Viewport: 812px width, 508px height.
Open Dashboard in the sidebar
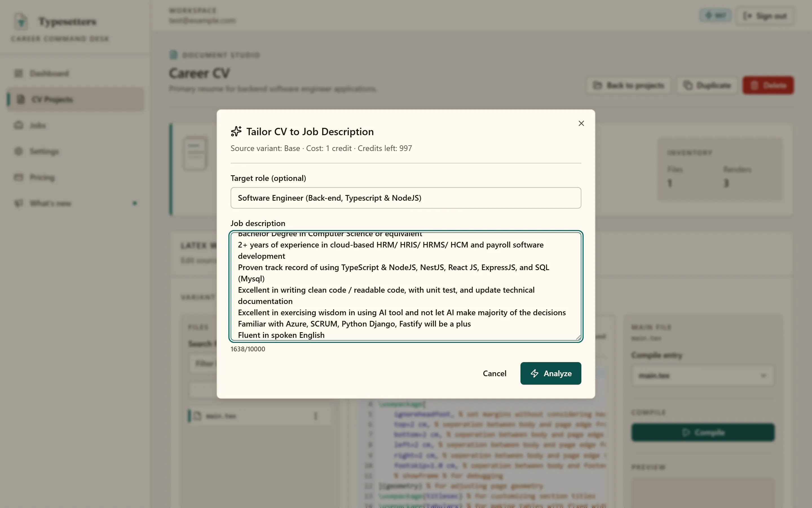(x=76, y=73)
